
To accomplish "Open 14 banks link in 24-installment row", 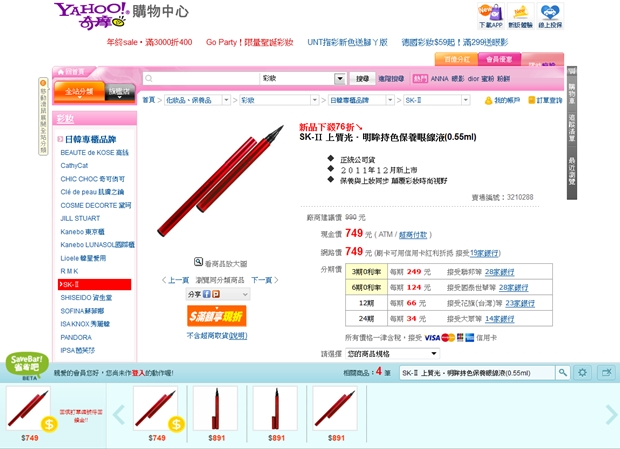I will [x=499, y=319].
